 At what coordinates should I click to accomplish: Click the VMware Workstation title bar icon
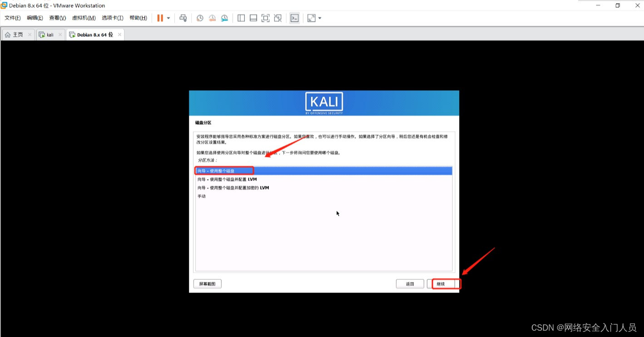(x=4, y=5)
